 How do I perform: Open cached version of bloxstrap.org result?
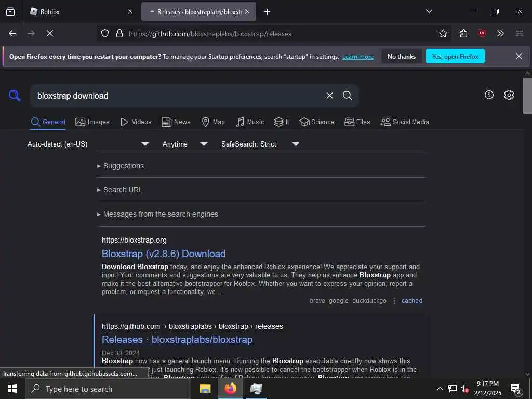[x=412, y=301]
